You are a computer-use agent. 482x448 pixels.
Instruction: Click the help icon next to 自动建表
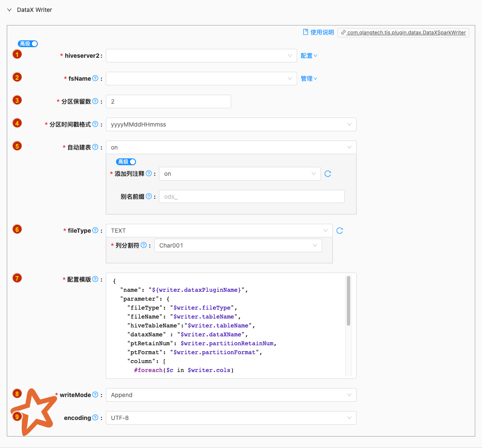[x=95, y=147]
